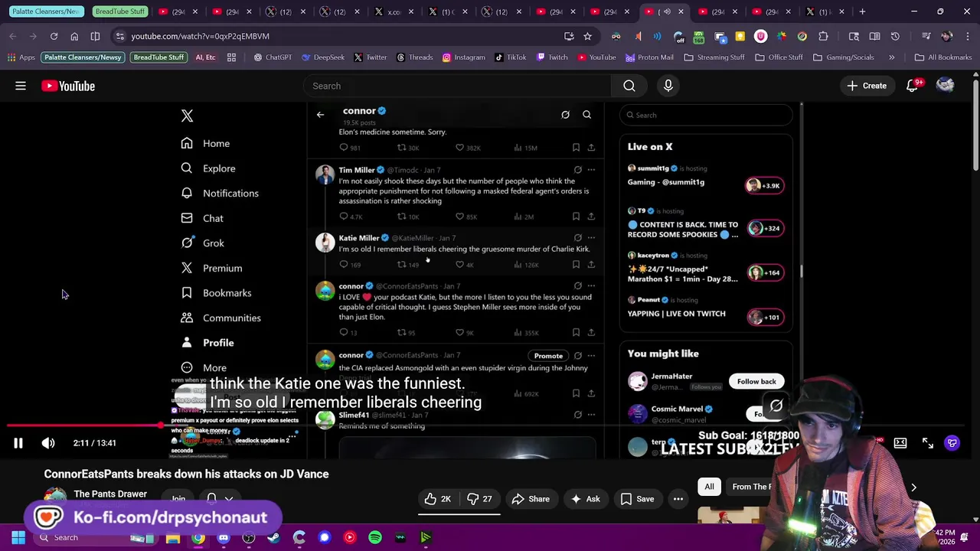Join The Pants Drawer channel
Viewport: 980px width, 551px height.
[178, 499]
